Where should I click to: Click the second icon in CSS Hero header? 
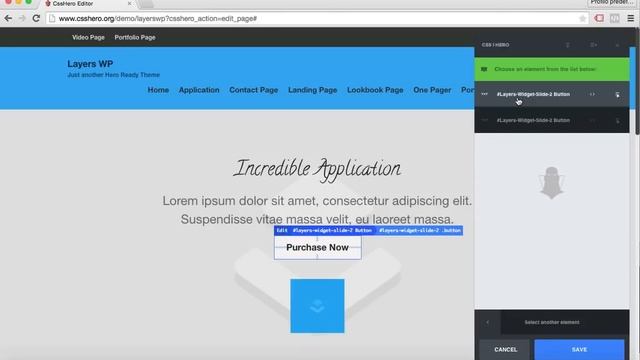(593, 45)
